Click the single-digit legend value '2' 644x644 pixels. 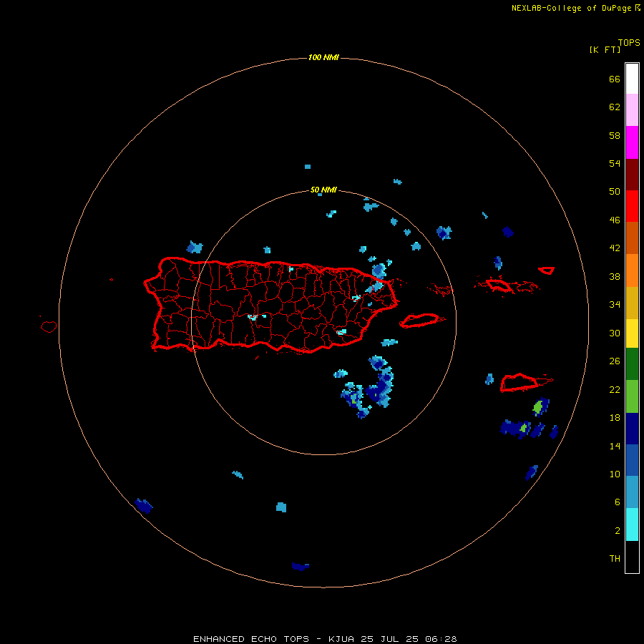pos(618,531)
